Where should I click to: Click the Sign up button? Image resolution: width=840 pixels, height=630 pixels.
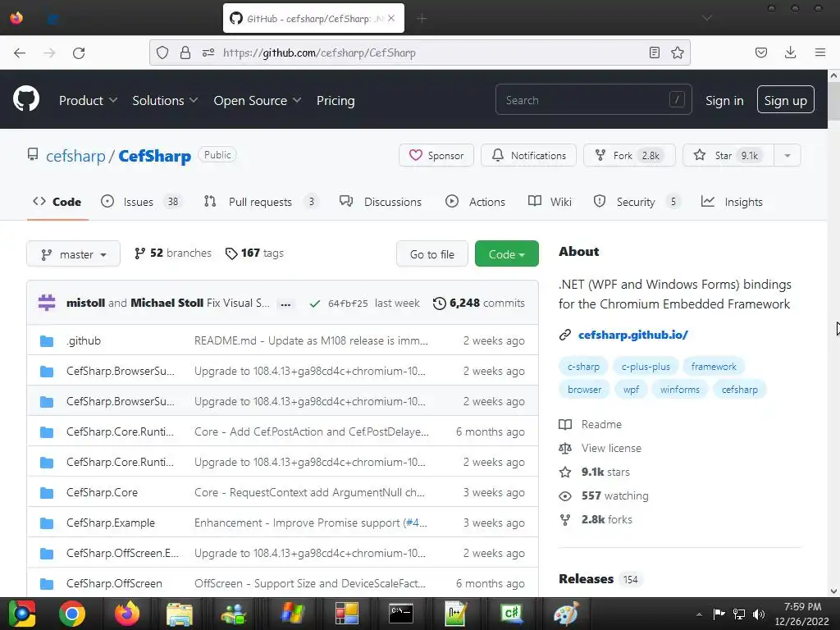point(785,99)
